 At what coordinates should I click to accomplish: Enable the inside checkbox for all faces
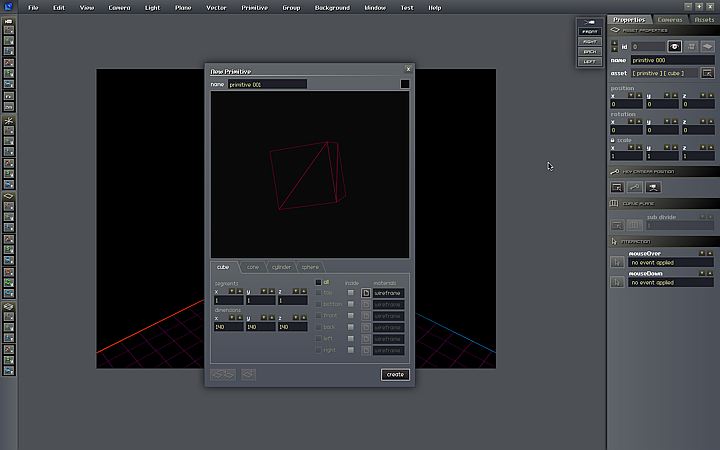coord(351,293)
